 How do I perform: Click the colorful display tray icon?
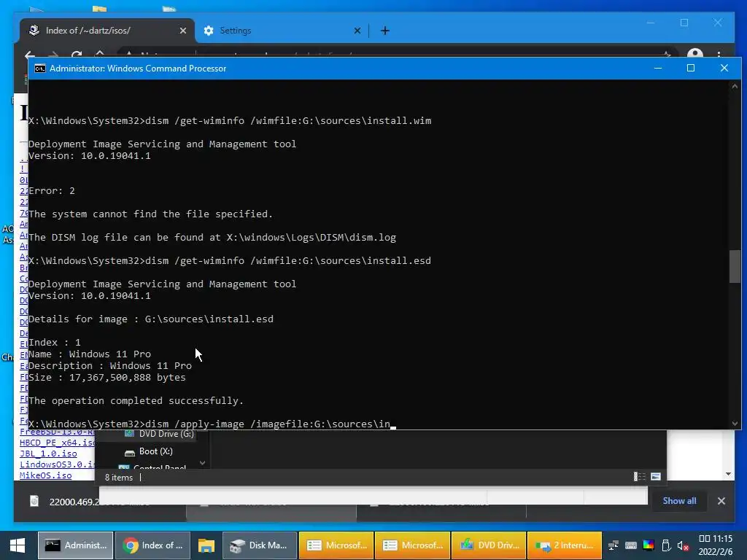[x=649, y=545]
